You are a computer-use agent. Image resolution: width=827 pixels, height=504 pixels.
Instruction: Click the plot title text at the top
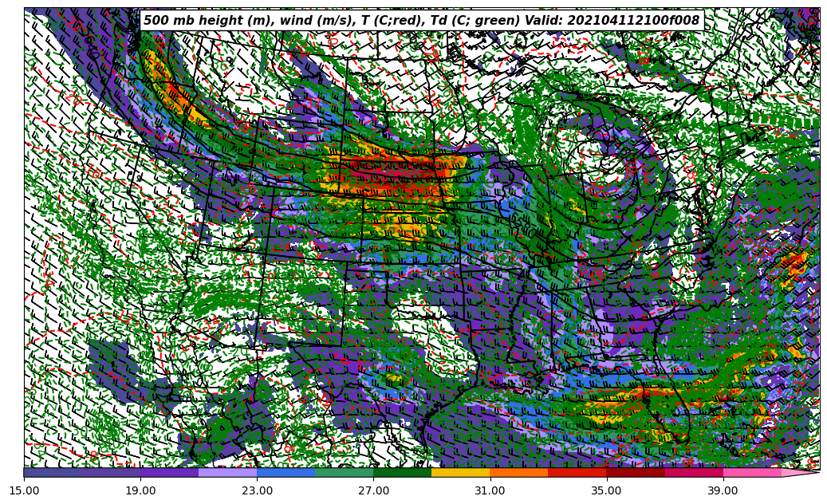click(x=421, y=21)
